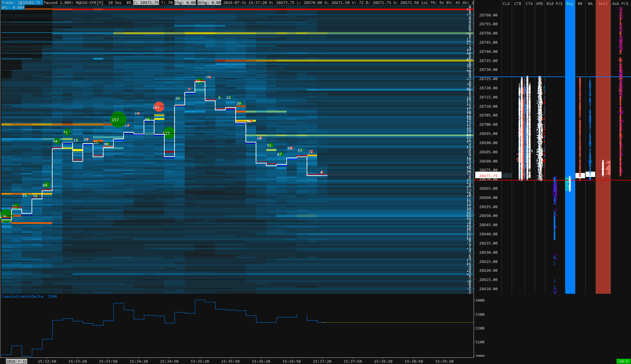The height and width of the screenshot is (364, 631).
Task: Click the Bid P/S column header
Action: tap(554, 4)
